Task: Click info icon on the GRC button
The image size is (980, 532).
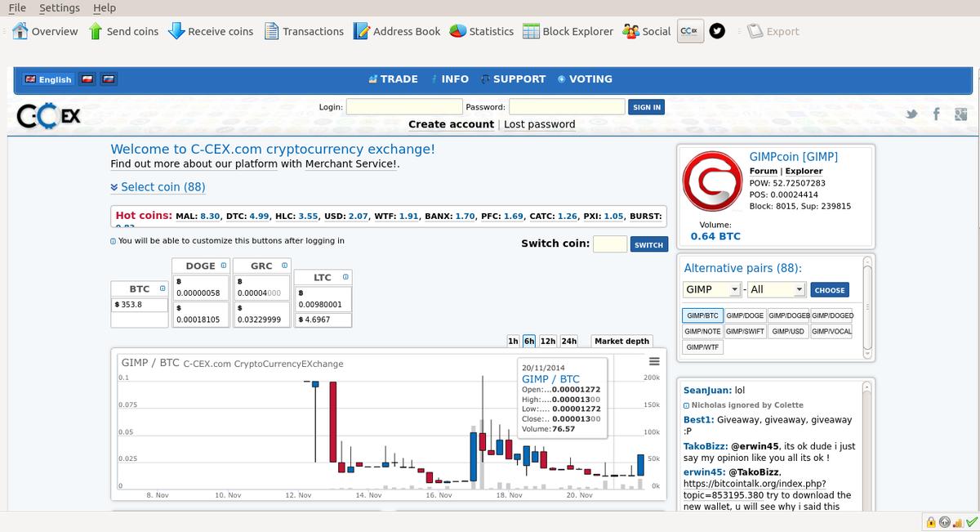Action: (x=284, y=266)
